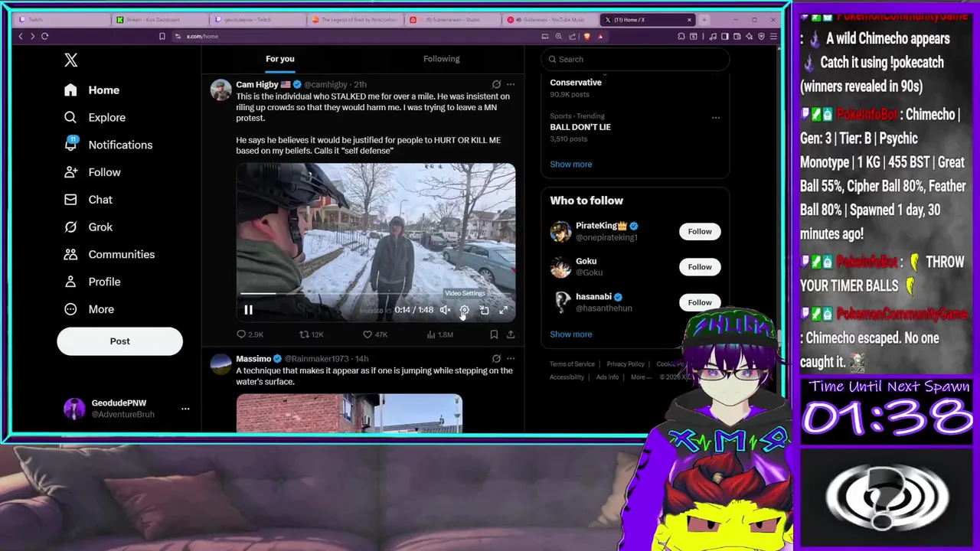Open more options for BALL DON'T LIE trend
The image size is (980, 551).
716,117
